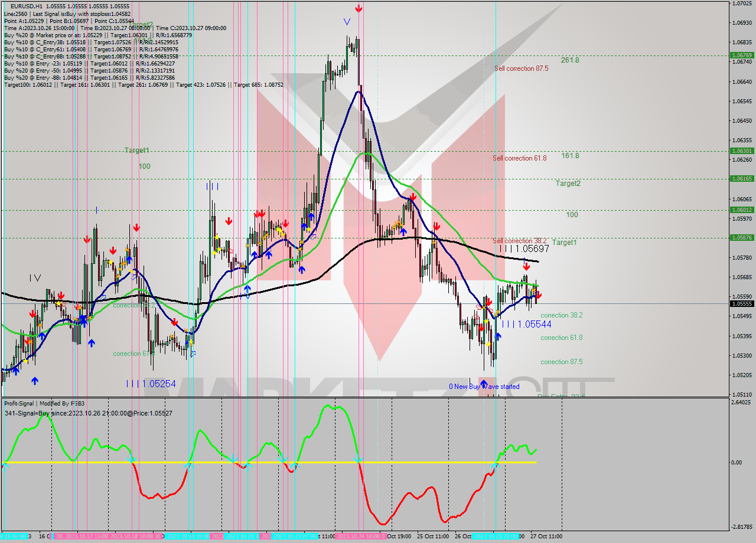Click the "Sell correction 87.5" label

pos(520,68)
